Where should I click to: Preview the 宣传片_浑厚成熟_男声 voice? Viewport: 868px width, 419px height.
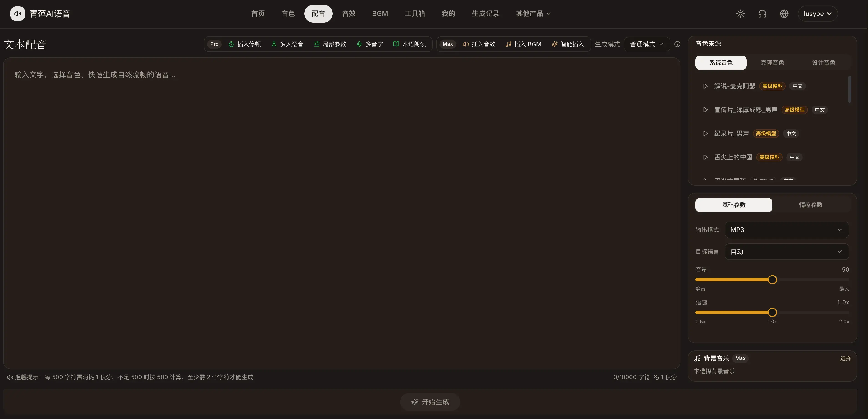[705, 110]
